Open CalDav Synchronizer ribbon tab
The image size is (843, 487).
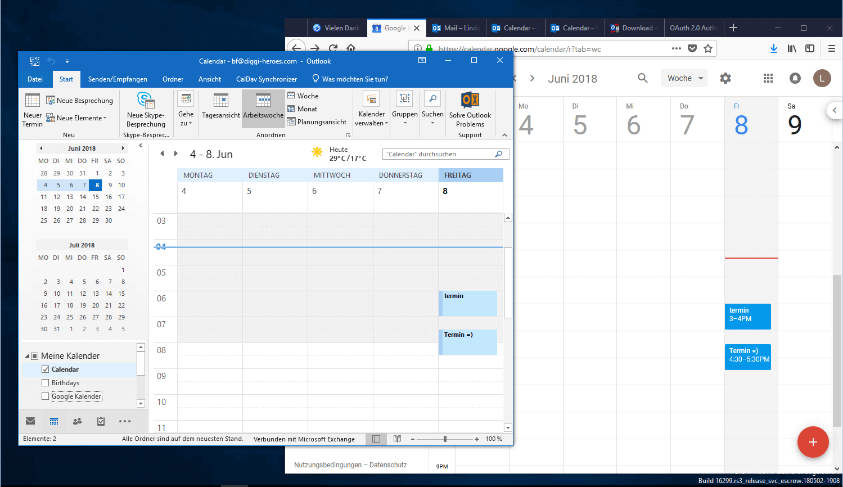[x=267, y=79]
